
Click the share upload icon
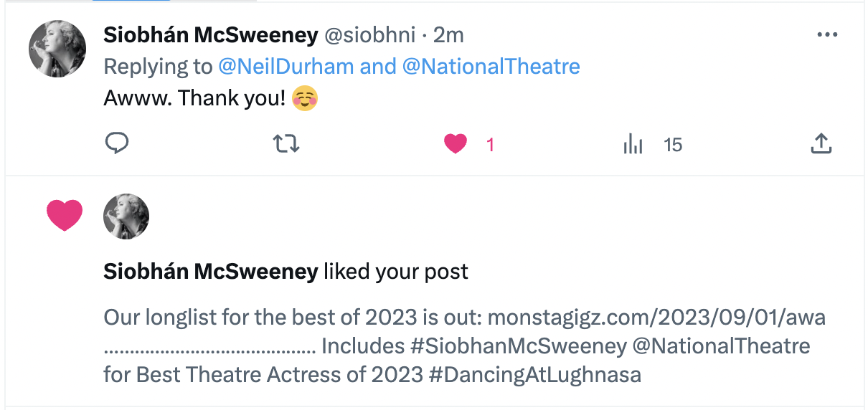821,144
